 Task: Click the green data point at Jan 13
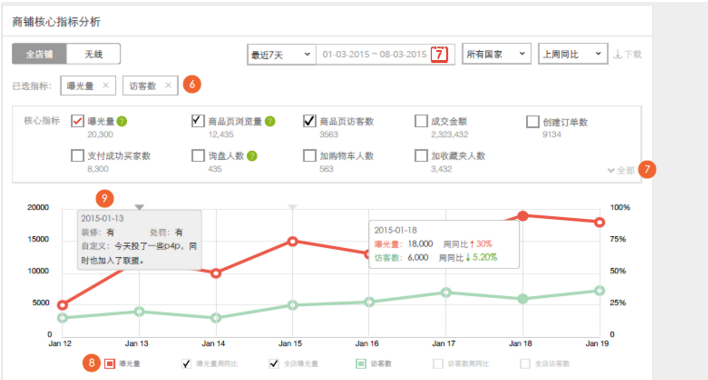(140, 311)
